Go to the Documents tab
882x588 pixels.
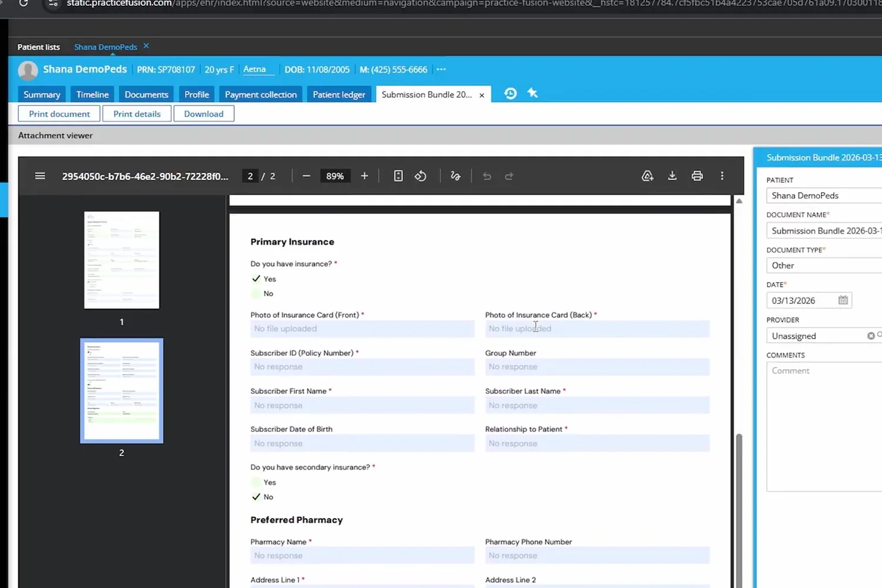tap(146, 94)
